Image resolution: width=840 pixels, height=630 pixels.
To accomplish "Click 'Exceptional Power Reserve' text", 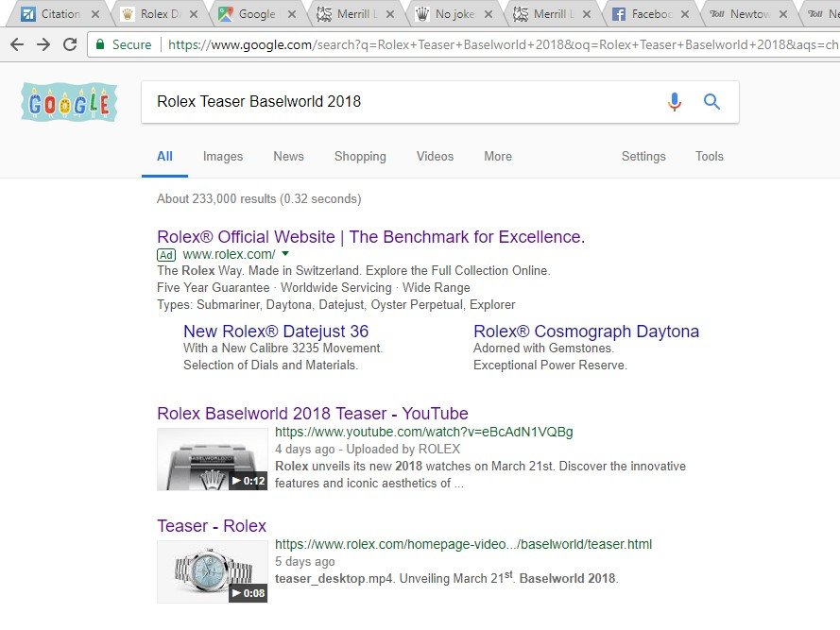I will tap(550, 366).
